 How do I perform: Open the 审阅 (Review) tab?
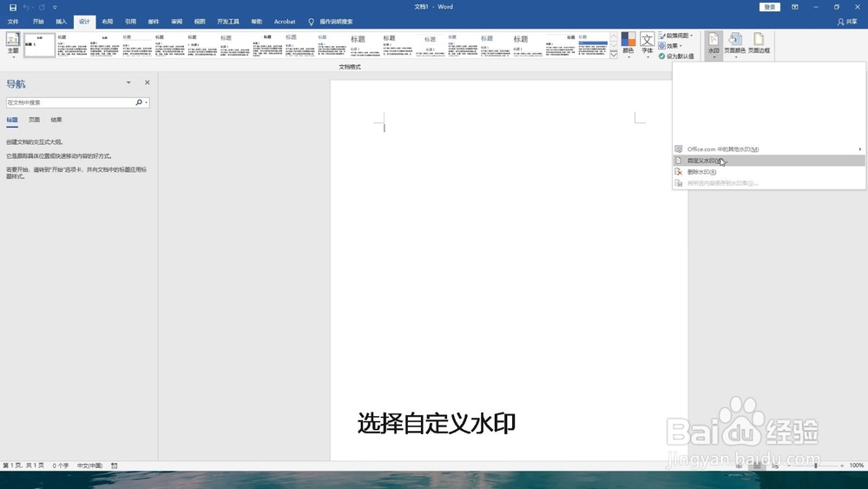pos(176,22)
